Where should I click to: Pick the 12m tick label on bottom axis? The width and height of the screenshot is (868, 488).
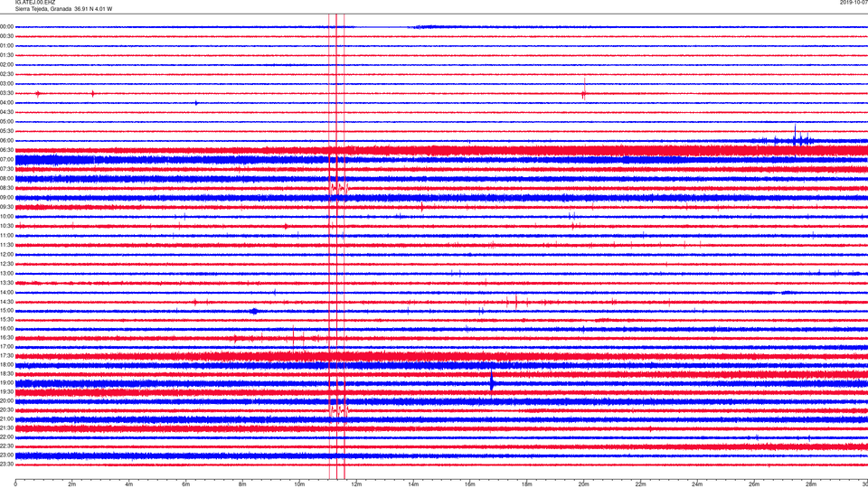(x=356, y=484)
